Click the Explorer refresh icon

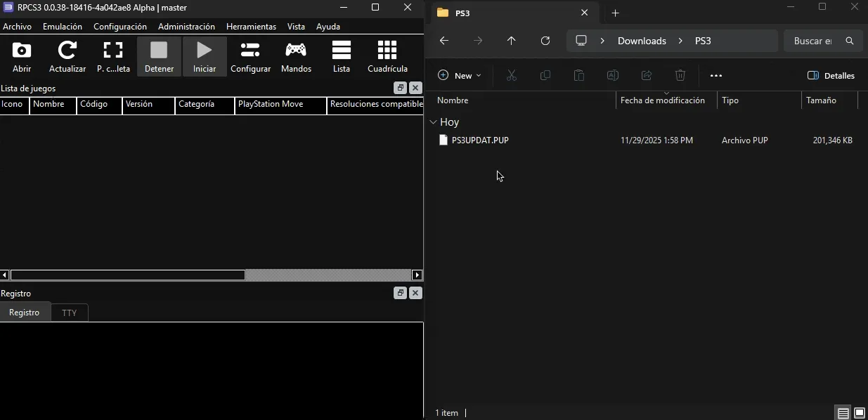545,41
